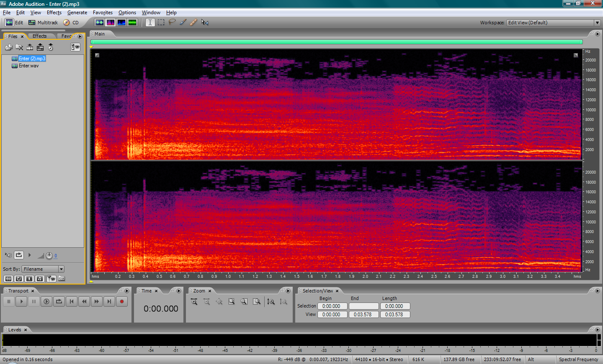This screenshot has width=603, height=364.
Task: Select the Spot Healing Brush tool
Action: coord(193,23)
